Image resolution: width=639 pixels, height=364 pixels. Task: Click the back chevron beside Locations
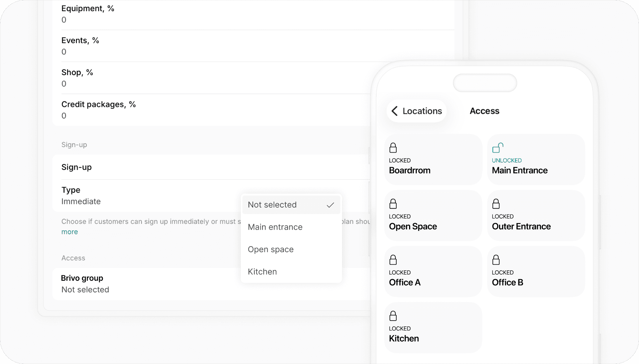[x=395, y=111]
